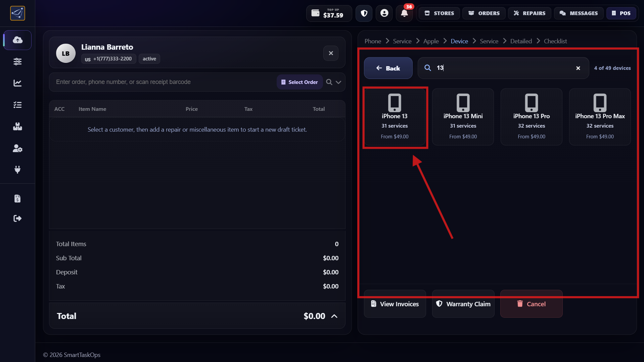Expand the Total summary chevron
The height and width of the screenshot is (362, 644).
click(x=334, y=316)
